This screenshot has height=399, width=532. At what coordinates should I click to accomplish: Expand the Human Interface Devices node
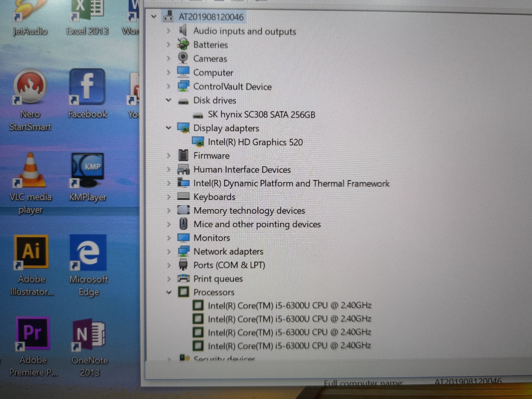pos(169,169)
